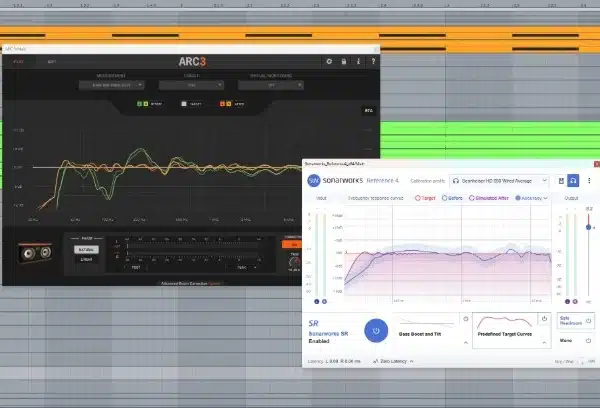600x408 pixels.
Task: Click the DAW timeline ruler at the top
Action: (300, 5)
